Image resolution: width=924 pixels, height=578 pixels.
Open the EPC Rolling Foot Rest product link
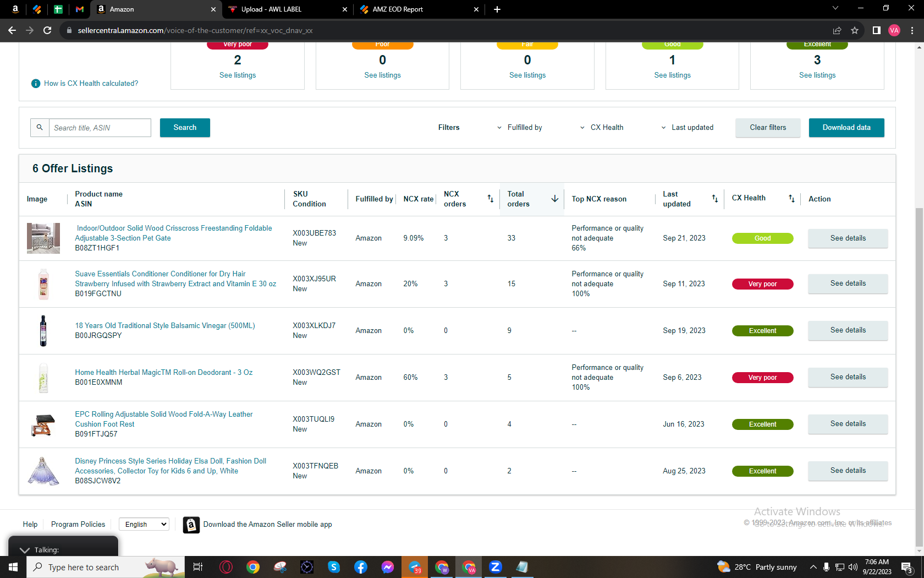[x=164, y=419]
